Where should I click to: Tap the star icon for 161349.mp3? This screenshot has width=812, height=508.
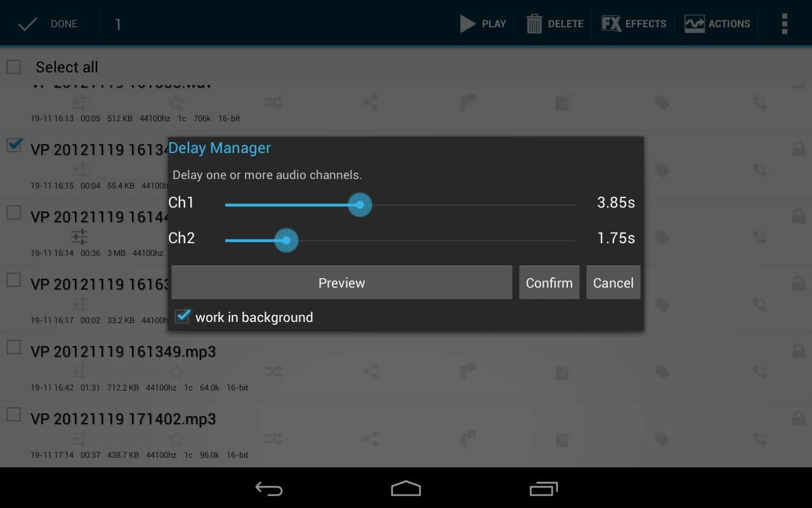[x=176, y=371]
